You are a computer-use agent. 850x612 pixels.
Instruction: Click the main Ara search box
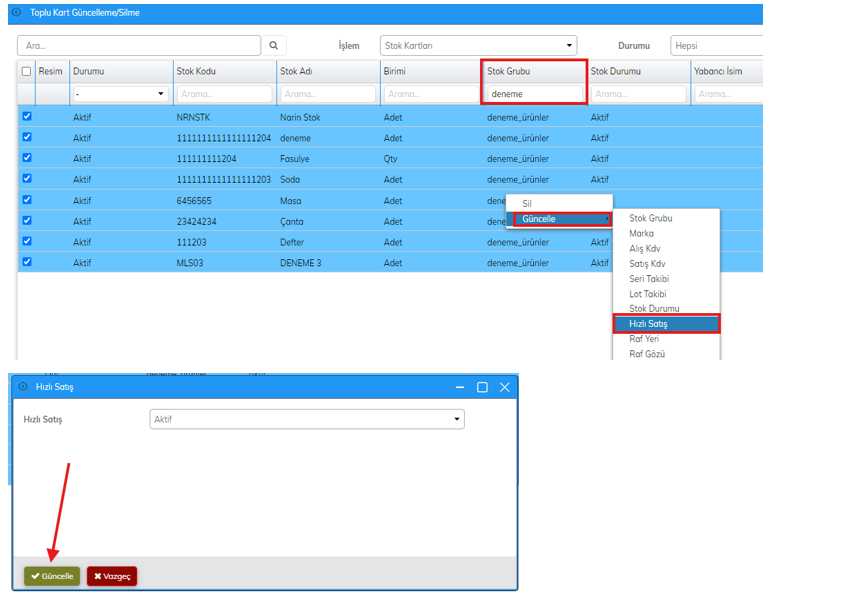(x=139, y=46)
